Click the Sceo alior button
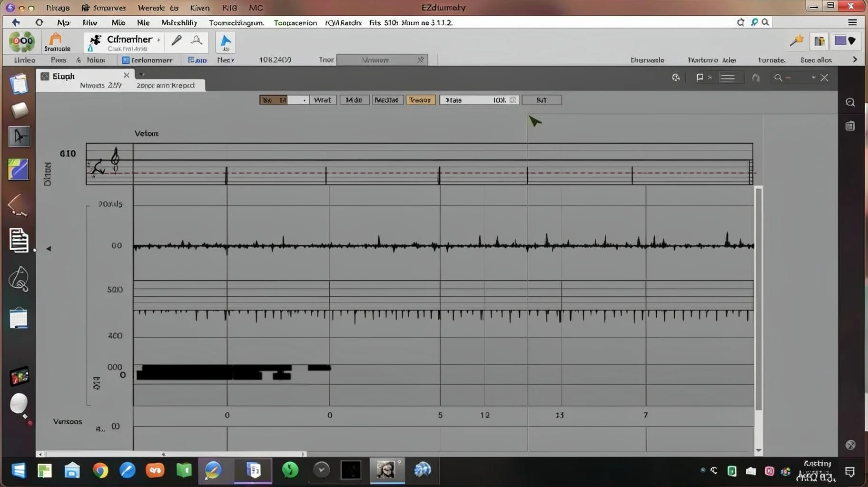 (816, 60)
